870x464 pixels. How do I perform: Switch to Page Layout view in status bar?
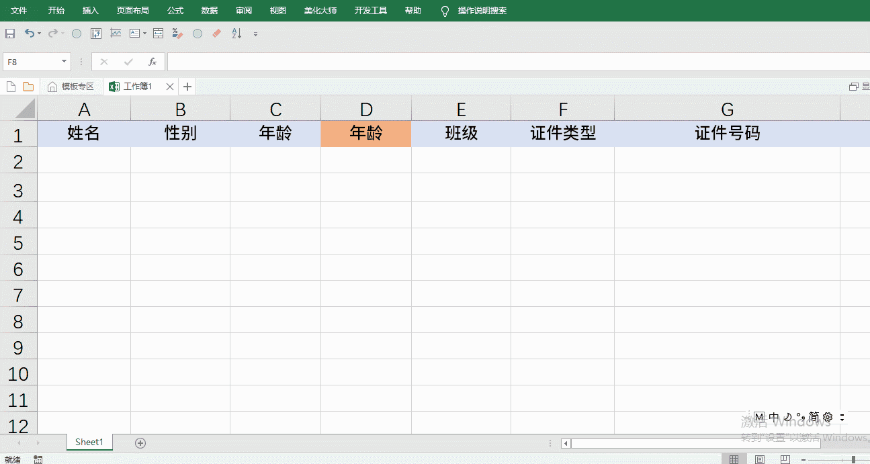click(x=760, y=459)
